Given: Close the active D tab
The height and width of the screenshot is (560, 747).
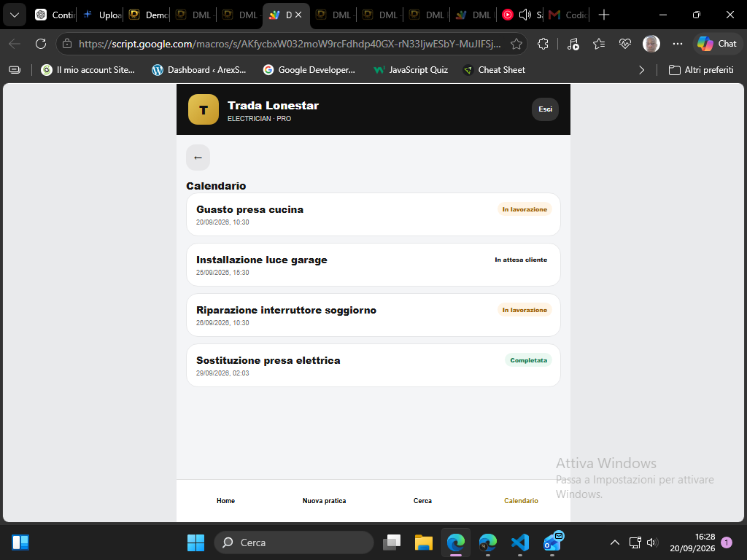Looking at the screenshot, I should (298, 15).
